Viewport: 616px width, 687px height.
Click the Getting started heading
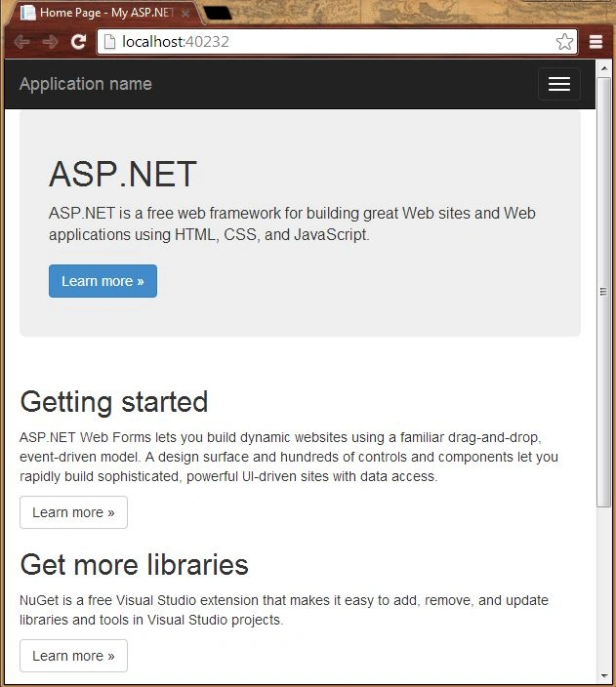[x=113, y=402]
